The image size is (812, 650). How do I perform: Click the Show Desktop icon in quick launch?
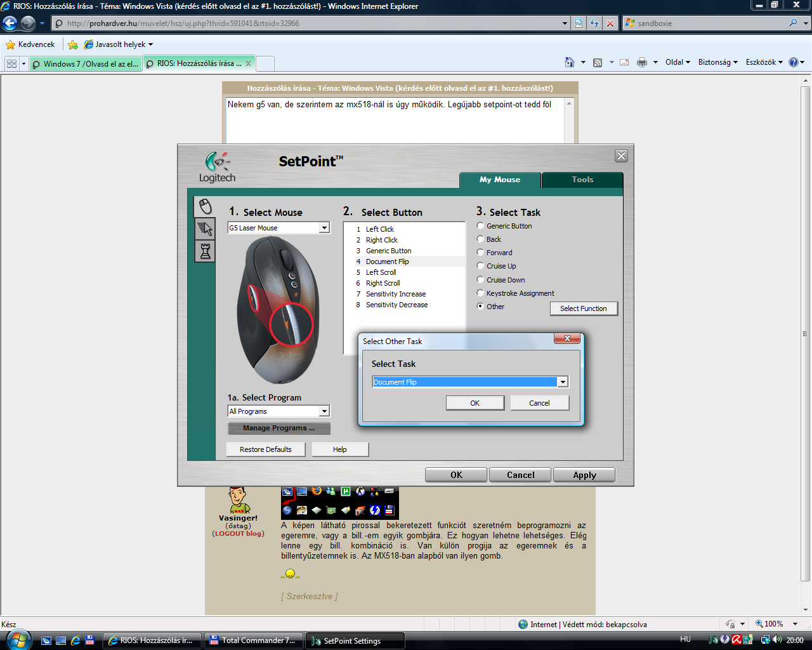tap(61, 640)
